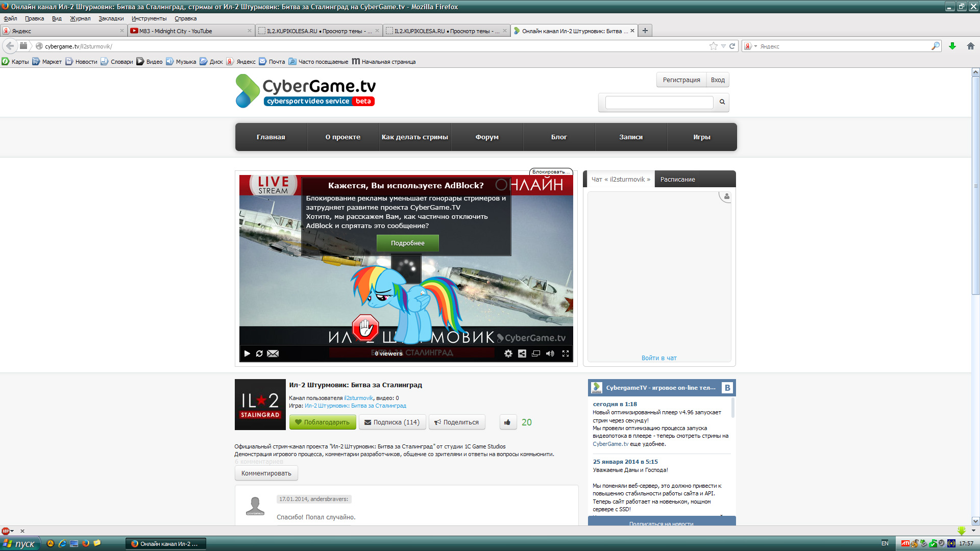
Task: Click the Регистрация button
Action: 681,80
